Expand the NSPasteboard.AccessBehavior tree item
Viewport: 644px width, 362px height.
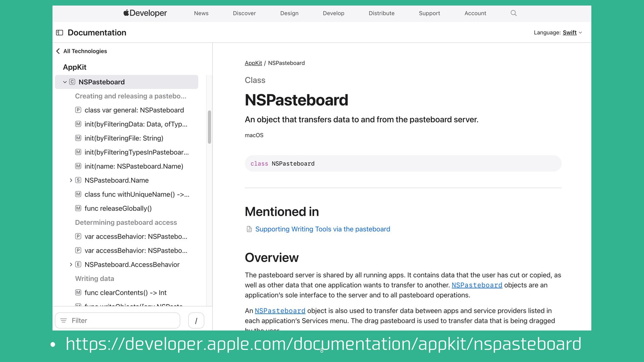click(71, 264)
